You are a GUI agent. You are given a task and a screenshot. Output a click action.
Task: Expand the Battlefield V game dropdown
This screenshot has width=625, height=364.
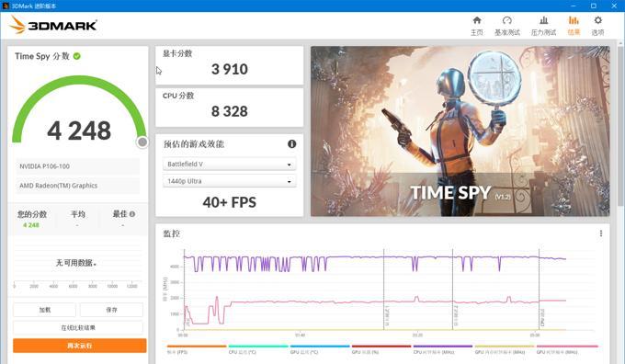[x=229, y=165]
